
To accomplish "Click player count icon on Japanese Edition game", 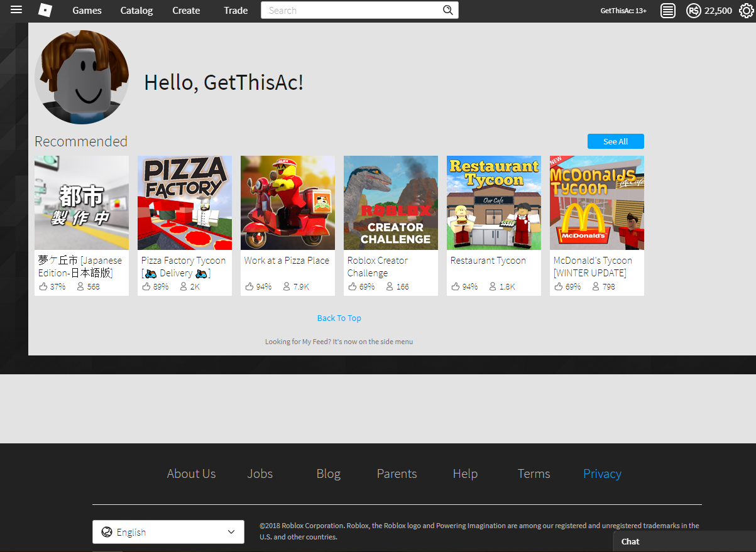I will click(x=80, y=286).
